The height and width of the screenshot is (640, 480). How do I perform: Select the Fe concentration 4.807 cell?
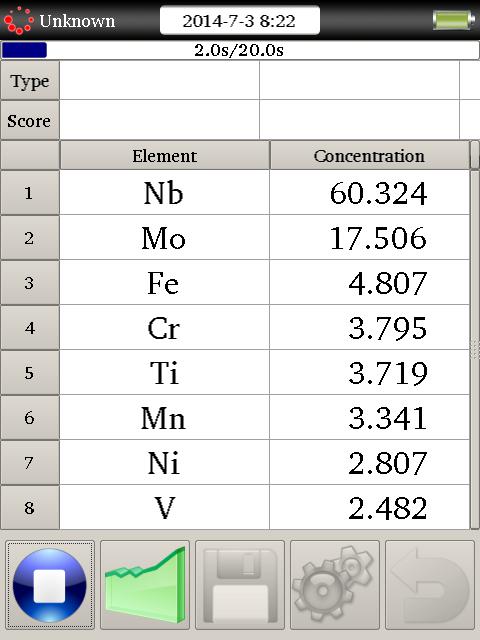coord(369,283)
